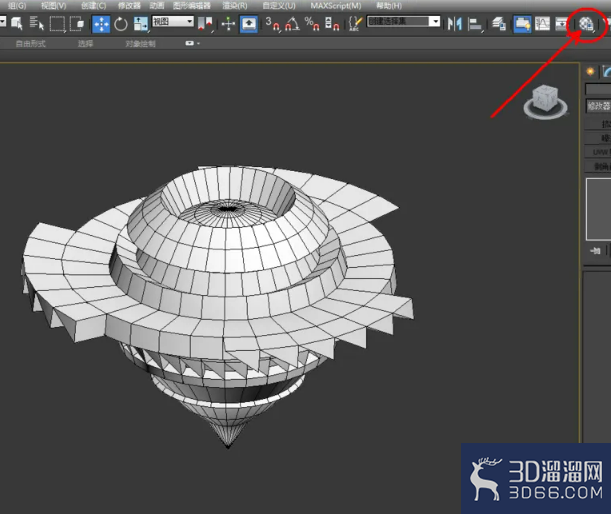Activate the Select and Move tool

click(101, 24)
